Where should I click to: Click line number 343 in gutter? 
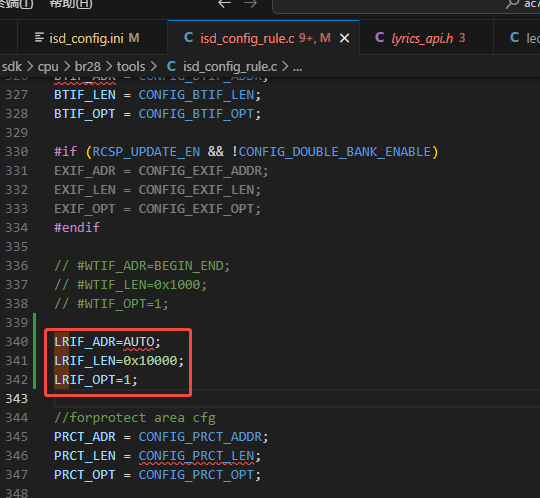tap(17, 399)
